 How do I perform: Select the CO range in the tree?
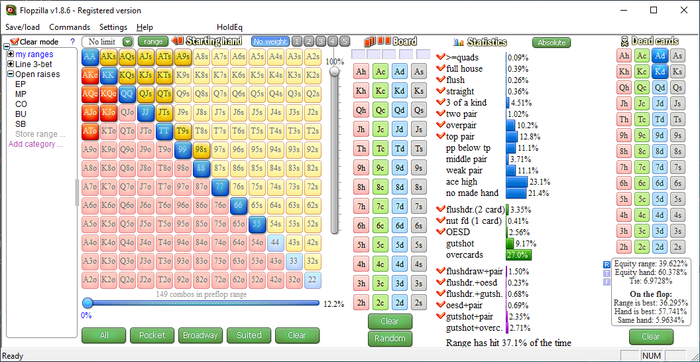pyautogui.click(x=21, y=104)
